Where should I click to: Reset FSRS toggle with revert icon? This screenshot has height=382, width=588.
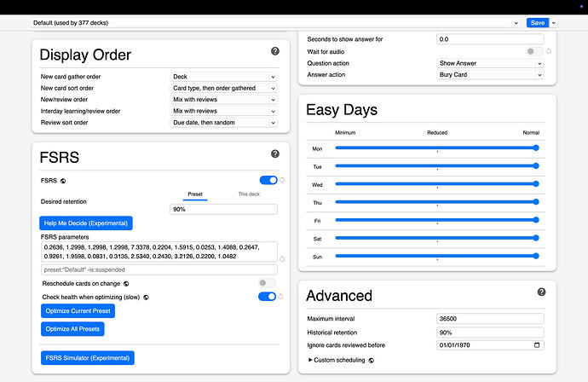[282, 180]
